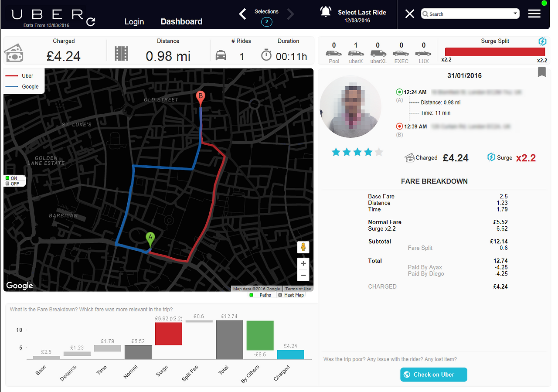Click the Google logo on map
This screenshot has height=392, width=558.
pyautogui.click(x=20, y=286)
